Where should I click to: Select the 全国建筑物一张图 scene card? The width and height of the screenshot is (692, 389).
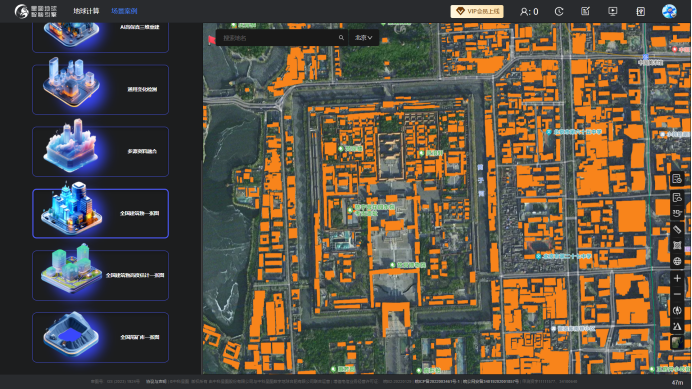(x=101, y=213)
